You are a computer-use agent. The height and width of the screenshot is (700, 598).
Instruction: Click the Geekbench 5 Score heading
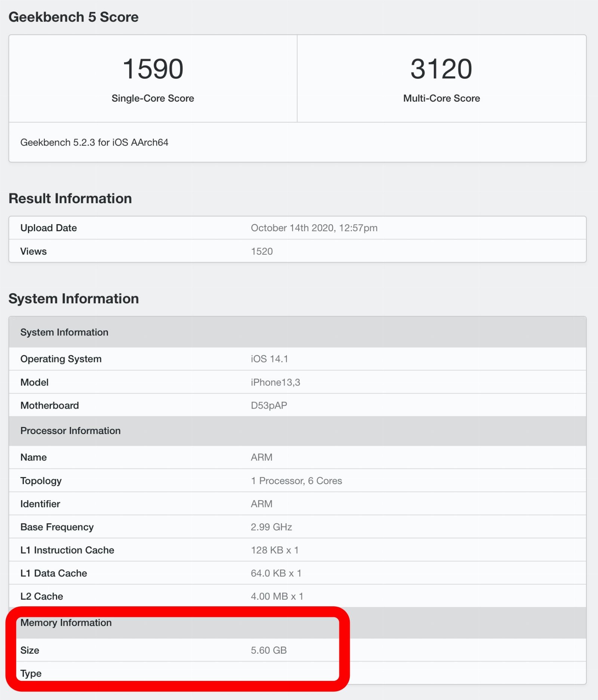74,17
